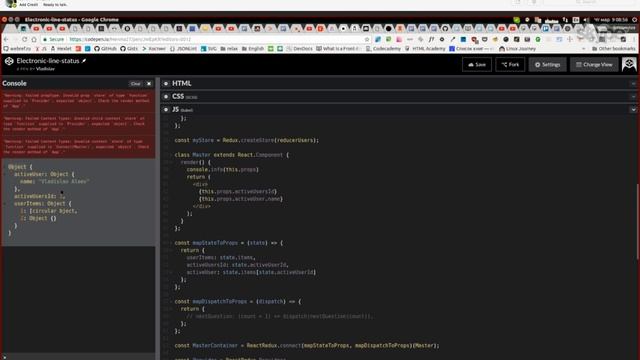Close the Console panel with the X
This screenshot has height=360, width=640.
[149, 84]
